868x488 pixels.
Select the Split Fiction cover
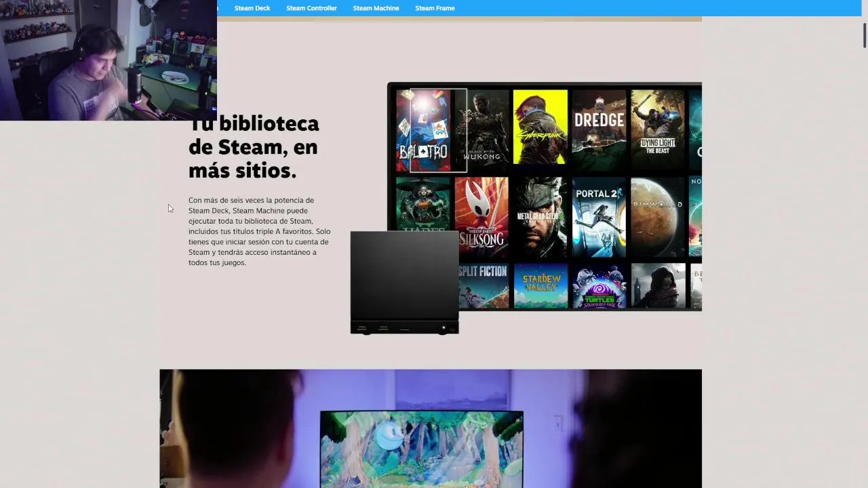(x=484, y=286)
